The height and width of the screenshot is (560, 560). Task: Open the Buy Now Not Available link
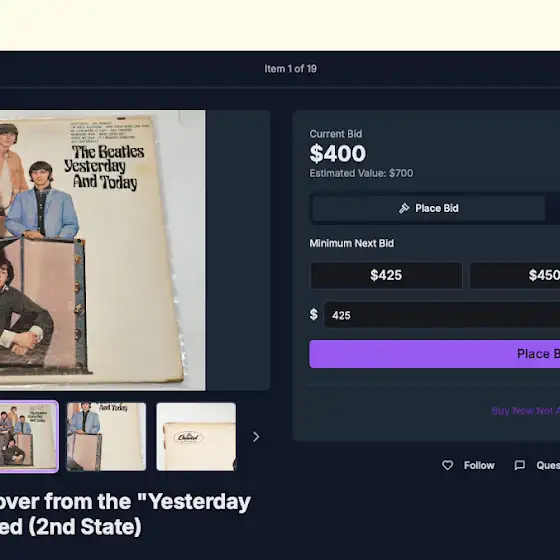point(526,411)
